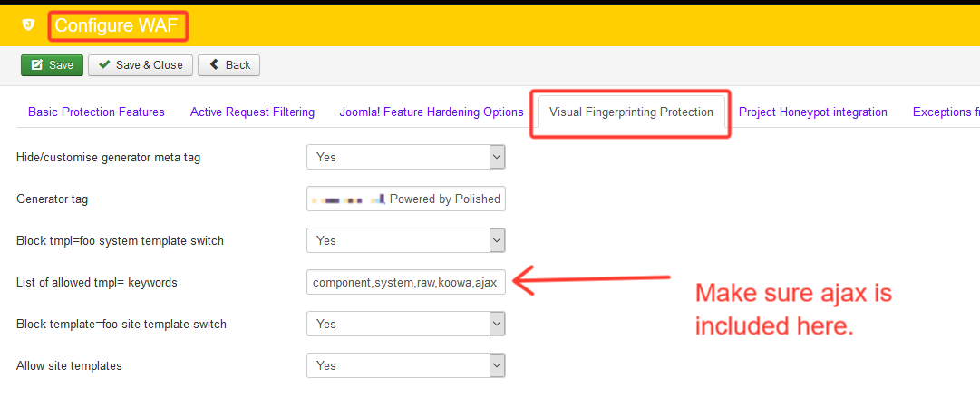Open Joomla! Feature Hardening Options tab
Viewport: 980px width, 408px height.
432,112
